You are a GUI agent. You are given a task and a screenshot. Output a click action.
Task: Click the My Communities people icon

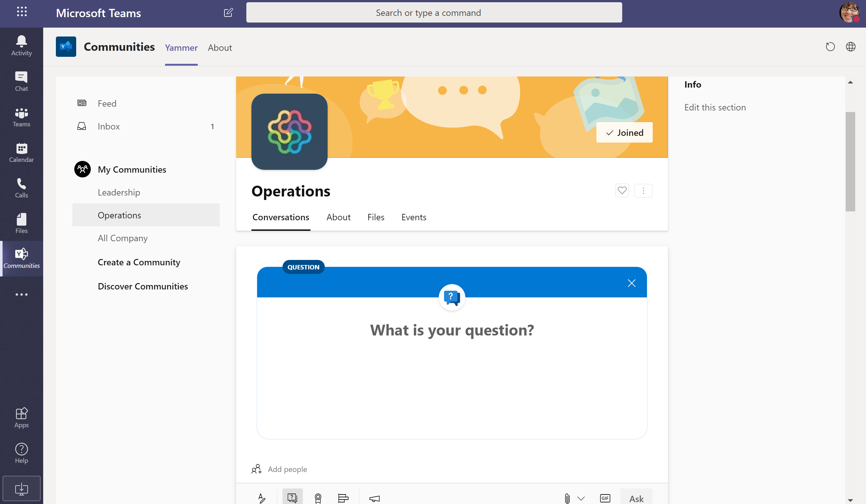tap(83, 169)
